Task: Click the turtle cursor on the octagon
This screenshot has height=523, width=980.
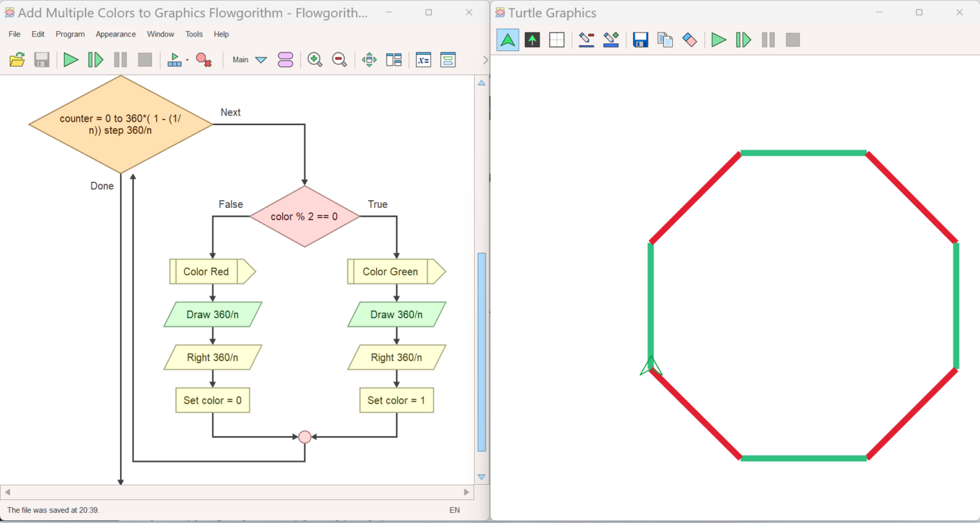Action: pyautogui.click(x=651, y=366)
